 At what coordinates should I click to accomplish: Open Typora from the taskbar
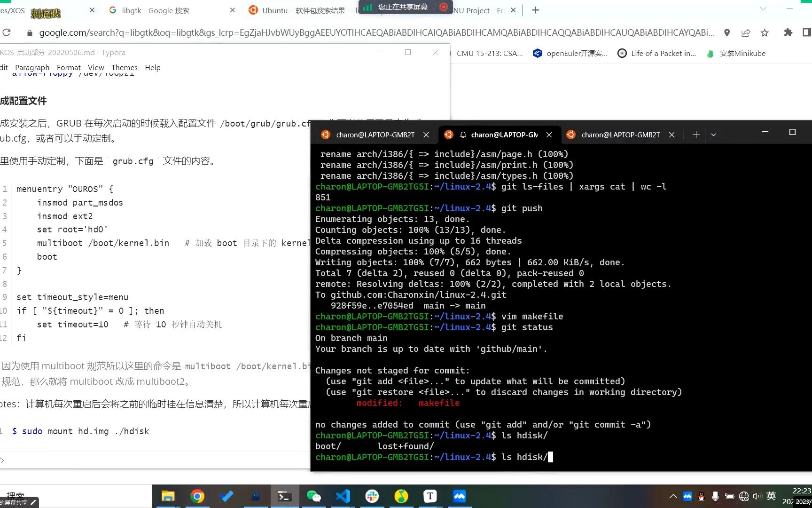430,496
